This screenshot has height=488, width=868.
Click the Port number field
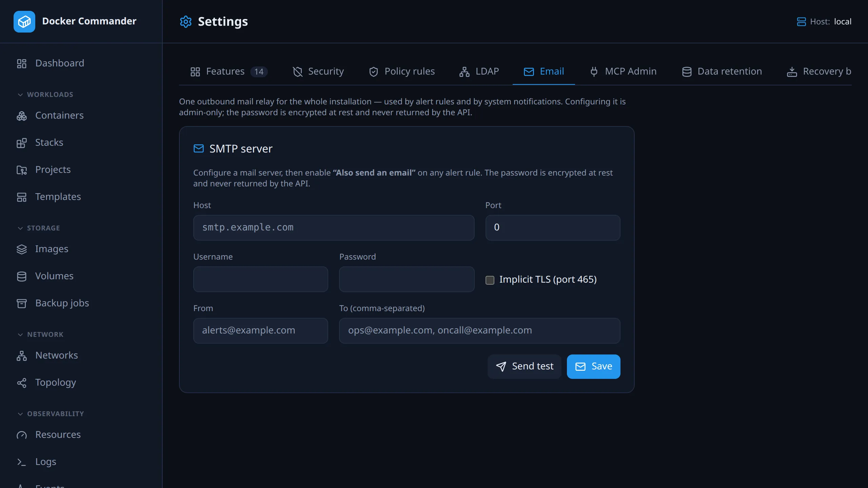tap(553, 228)
